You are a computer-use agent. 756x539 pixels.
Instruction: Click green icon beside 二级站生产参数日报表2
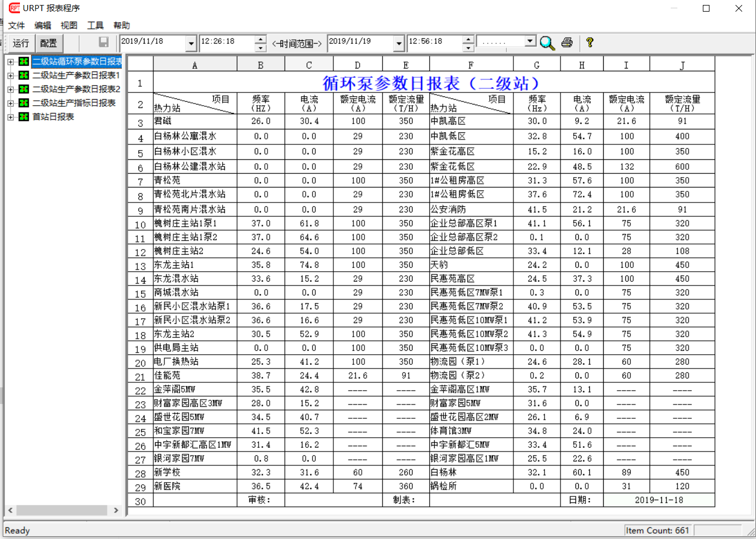click(x=24, y=89)
